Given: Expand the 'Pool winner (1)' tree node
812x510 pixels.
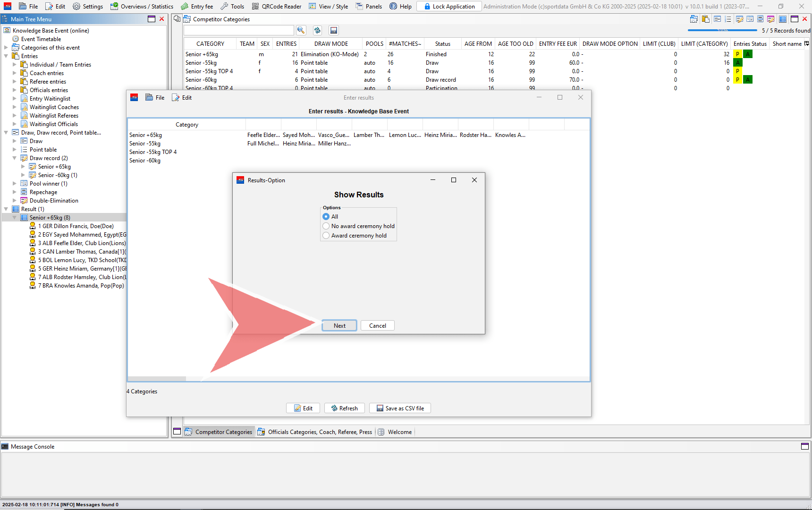Looking at the screenshot, I should coord(15,184).
